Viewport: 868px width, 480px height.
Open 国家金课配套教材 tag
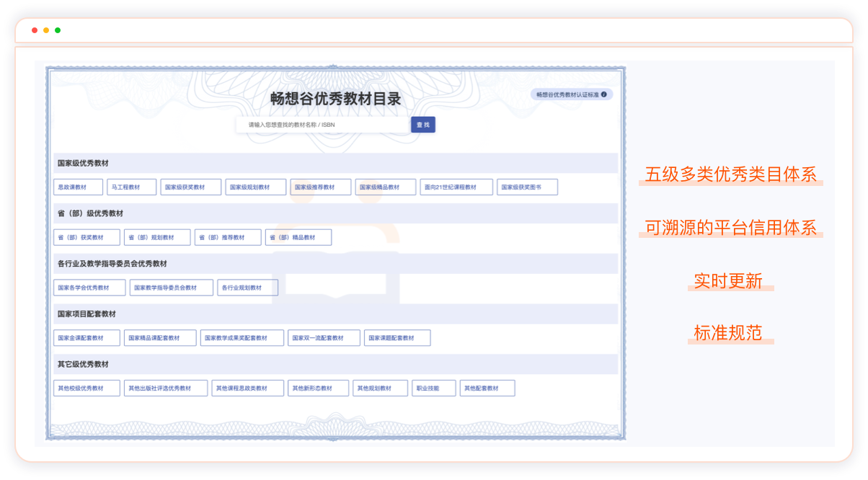click(87, 338)
